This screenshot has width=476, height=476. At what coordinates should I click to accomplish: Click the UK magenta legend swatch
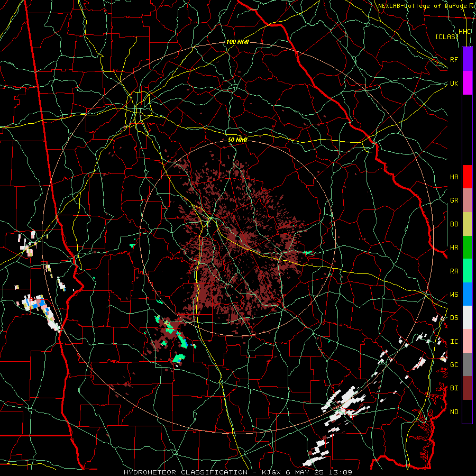click(467, 83)
